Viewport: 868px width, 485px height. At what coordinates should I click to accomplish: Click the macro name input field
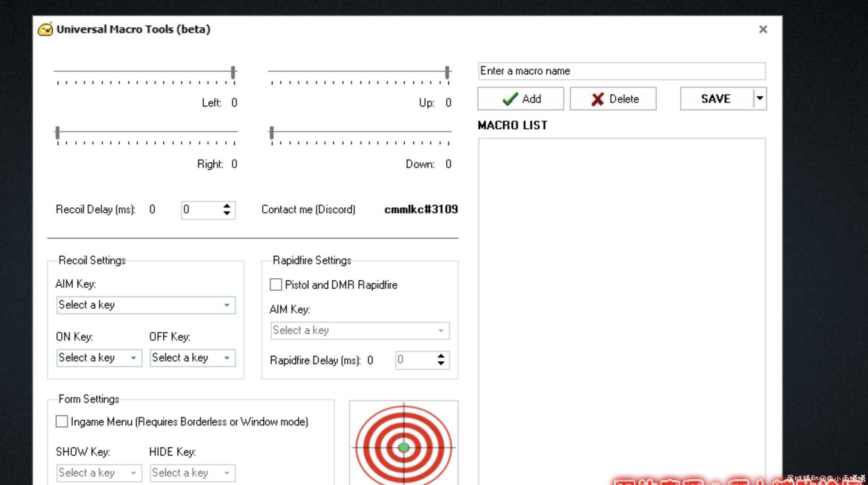pos(622,71)
